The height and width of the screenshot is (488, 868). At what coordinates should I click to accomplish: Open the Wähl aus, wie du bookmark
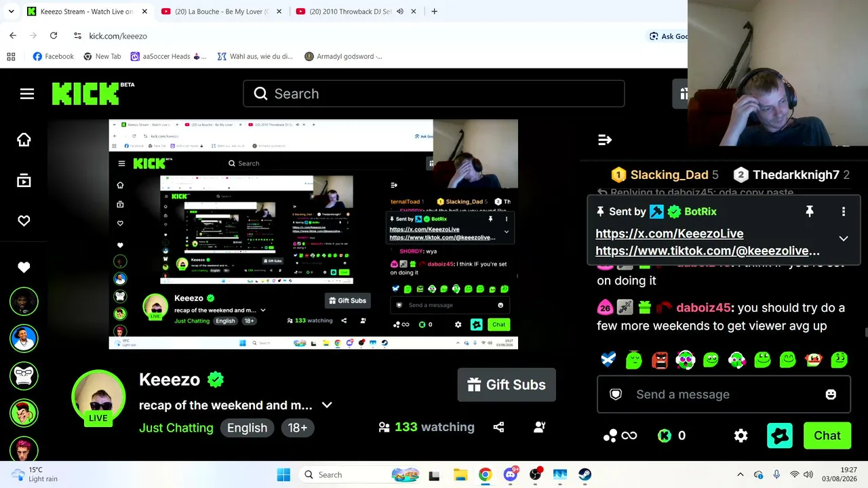click(x=255, y=56)
